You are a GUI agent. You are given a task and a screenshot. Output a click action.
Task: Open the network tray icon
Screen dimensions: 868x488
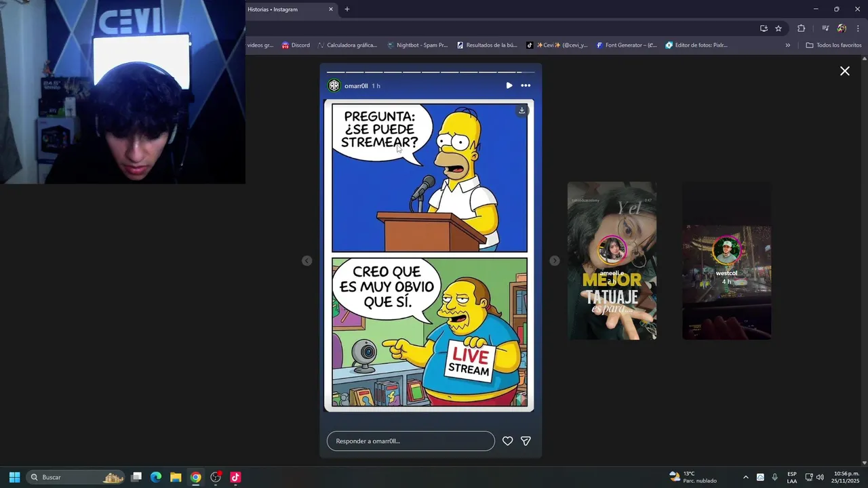point(809,477)
